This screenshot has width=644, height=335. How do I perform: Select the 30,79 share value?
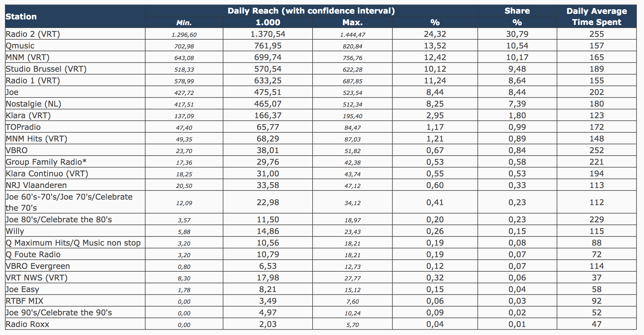click(517, 34)
